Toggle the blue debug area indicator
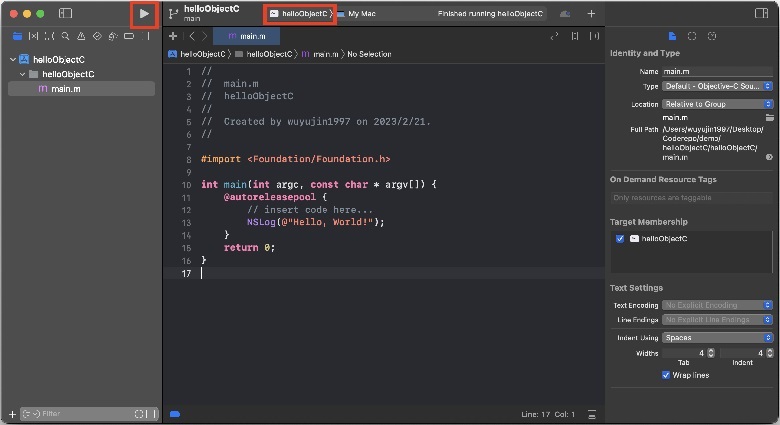780x425 pixels. point(175,414)
